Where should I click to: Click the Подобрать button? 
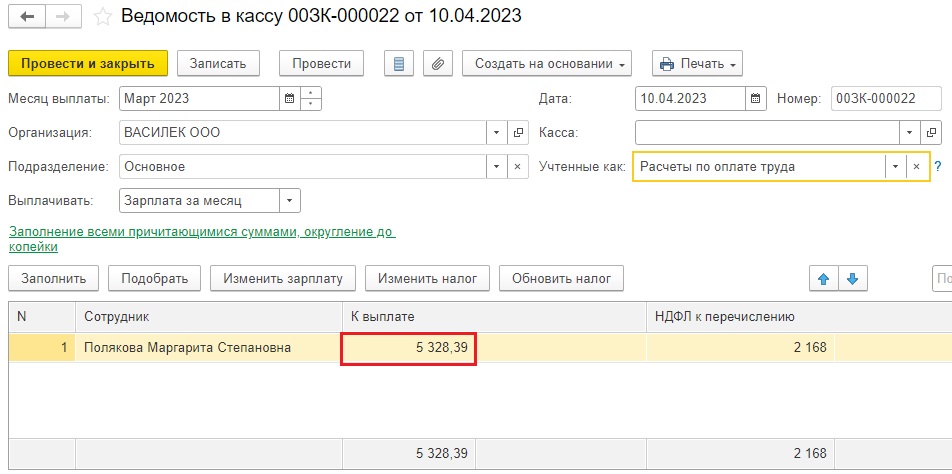tap(154, 279)
